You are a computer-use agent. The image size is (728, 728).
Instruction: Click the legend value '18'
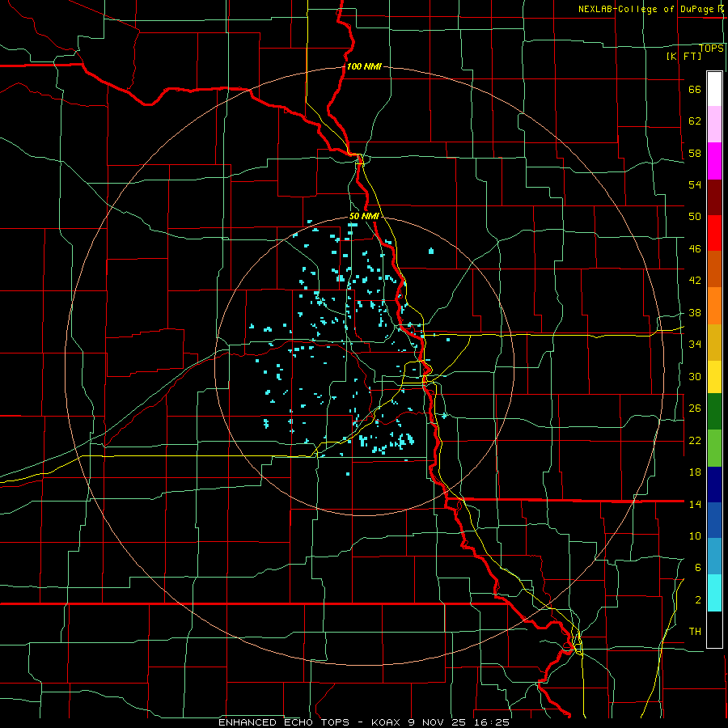pos(695,472)
